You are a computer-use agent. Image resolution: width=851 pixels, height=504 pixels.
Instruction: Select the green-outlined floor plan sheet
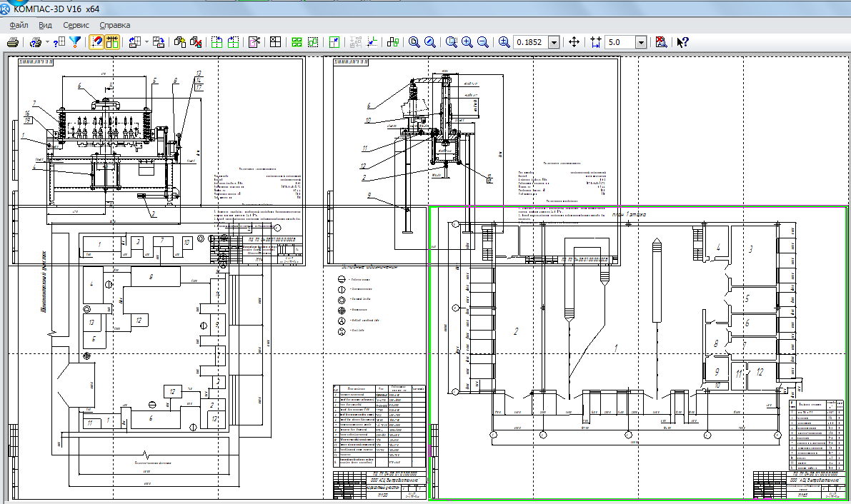[637, 353]
